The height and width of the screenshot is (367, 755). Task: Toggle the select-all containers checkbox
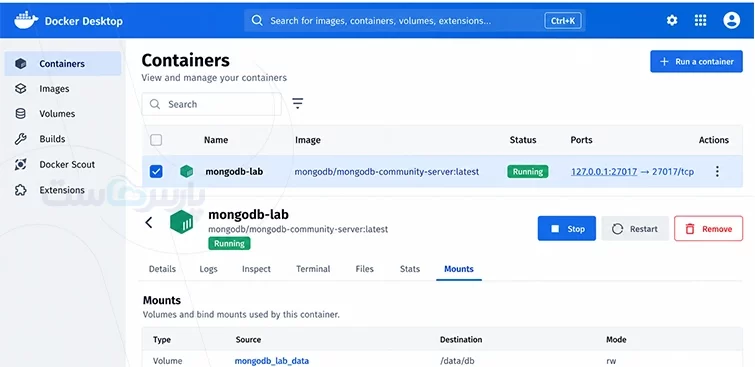pyautogui.click(x=156, y=140)
